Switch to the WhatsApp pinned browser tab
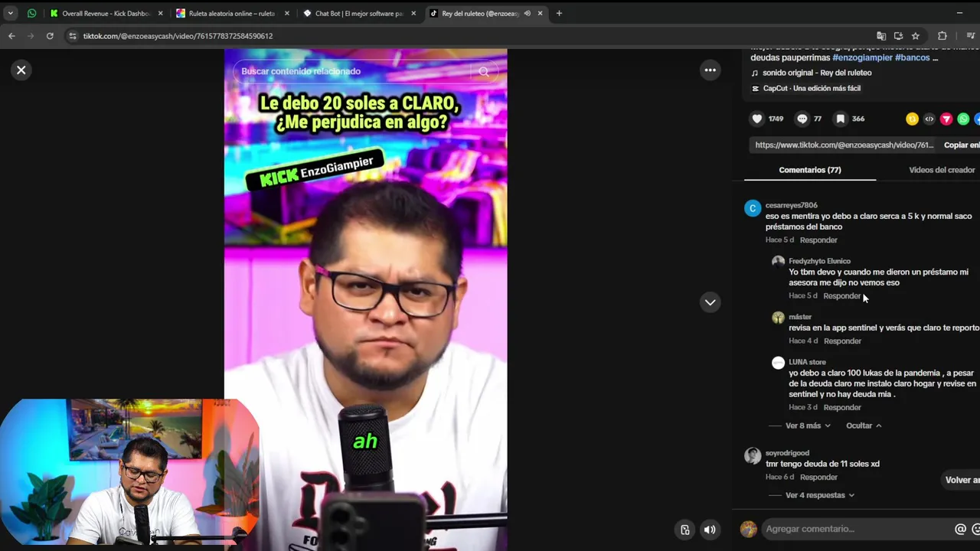 pos(31,13)
